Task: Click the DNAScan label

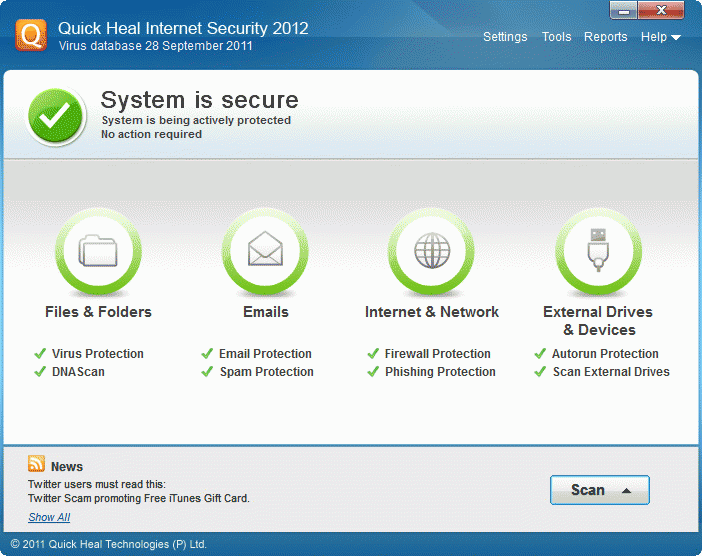Action: pyautogui.click(x=78, y=372)
